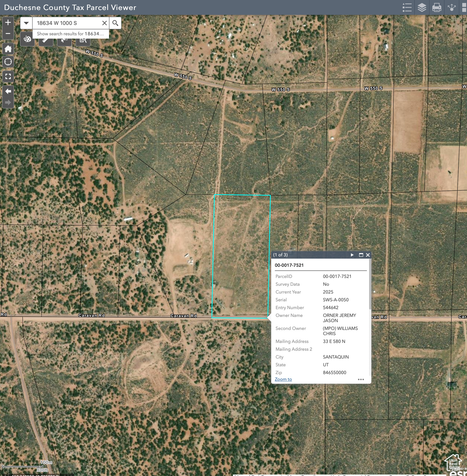This screenshot has height=476, width=467.
Task: Select 'Show search results for 18634...' suggestion
Action: [x=70, y=34]
